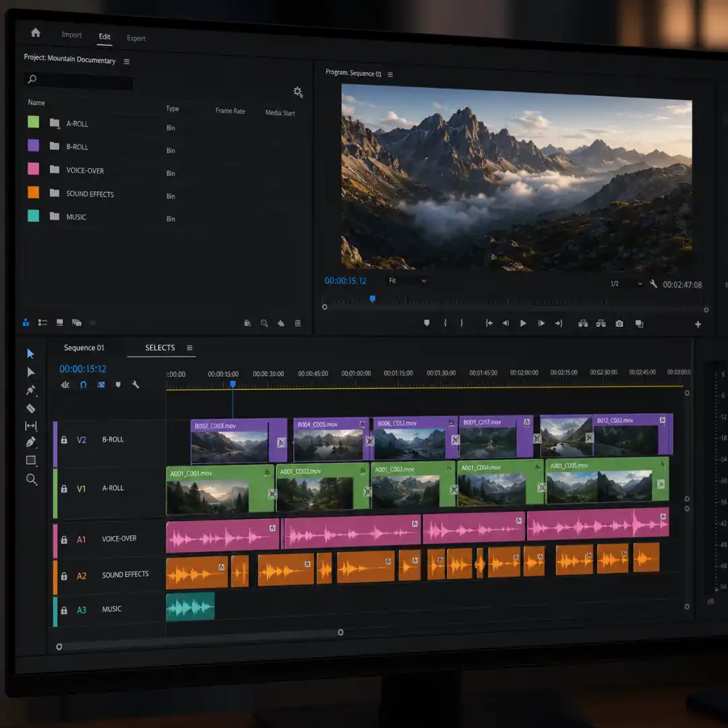
Task: Choose the Pen tool
Action: (x=30, y=442)
